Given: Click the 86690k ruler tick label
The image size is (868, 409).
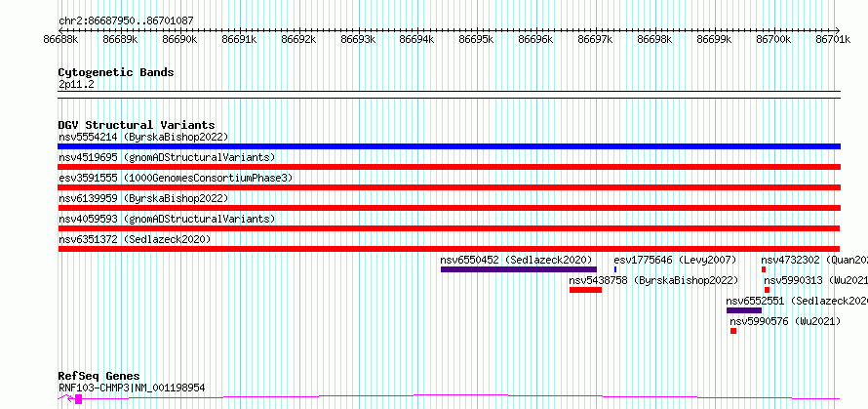Looking at the screenshot, I should [179, 40].
